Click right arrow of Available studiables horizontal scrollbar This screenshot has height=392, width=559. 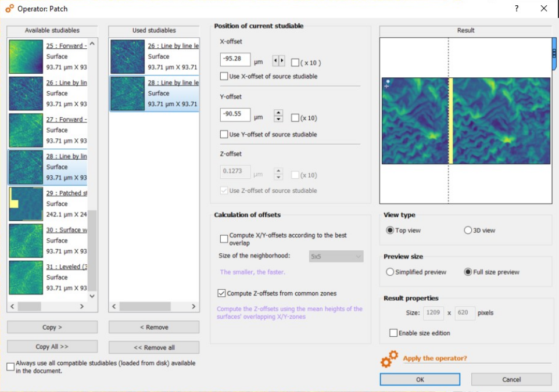pyautogui.click(x=81, y=307)
